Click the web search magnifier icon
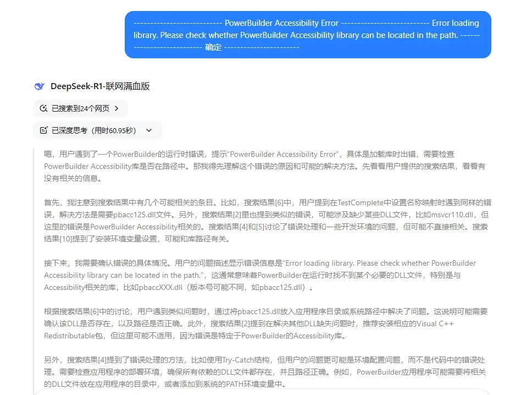Viewport: 532px width, 395px height. tap(43, 109)
